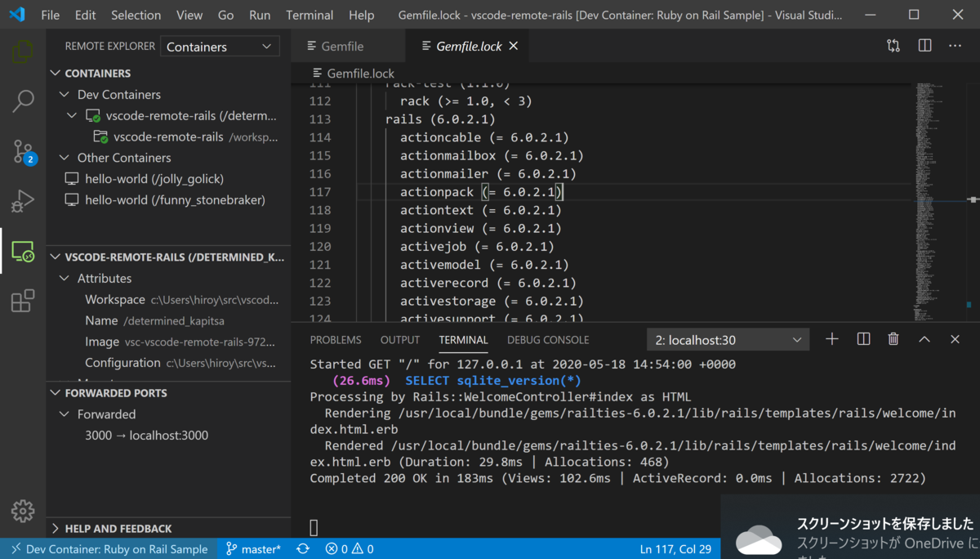Open the Go menu

coord(226,15)
